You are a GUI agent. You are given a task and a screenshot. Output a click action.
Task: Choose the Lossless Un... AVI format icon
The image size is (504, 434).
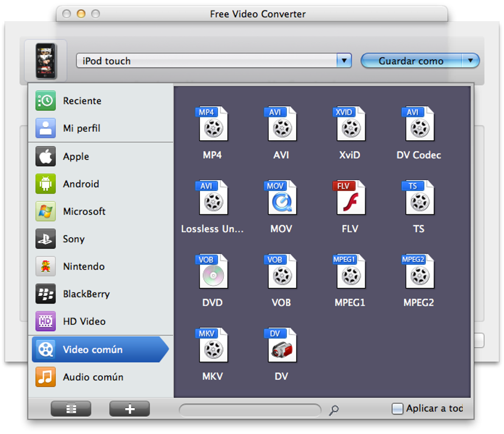pos(212,197)
